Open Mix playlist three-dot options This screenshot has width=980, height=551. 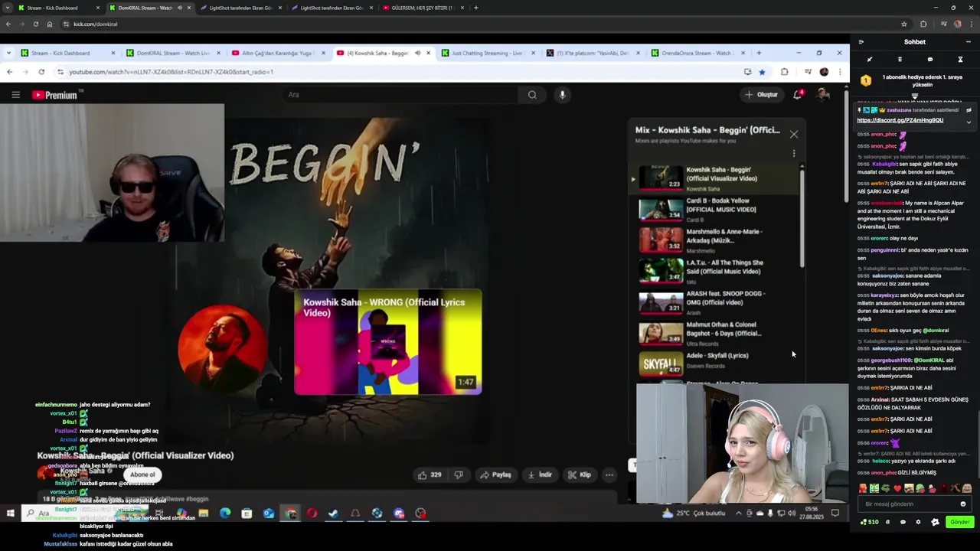click(x=794, y=154)
